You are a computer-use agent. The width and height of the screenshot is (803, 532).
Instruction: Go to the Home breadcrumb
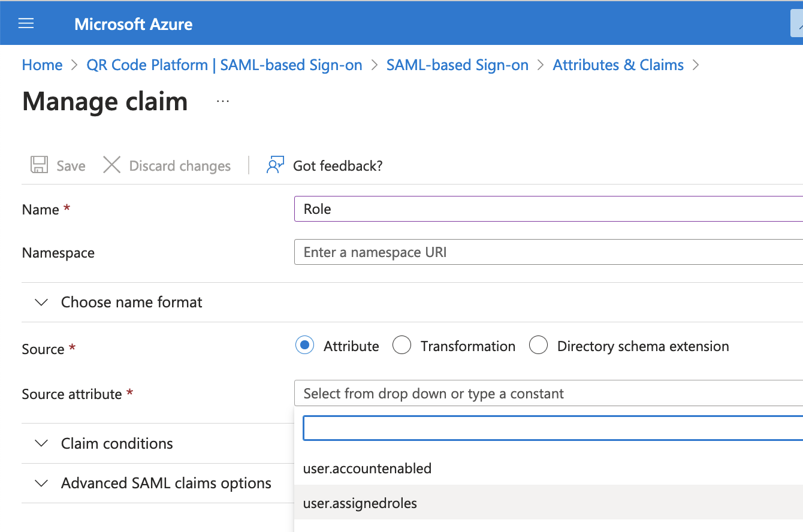click(x=42, y=65)
